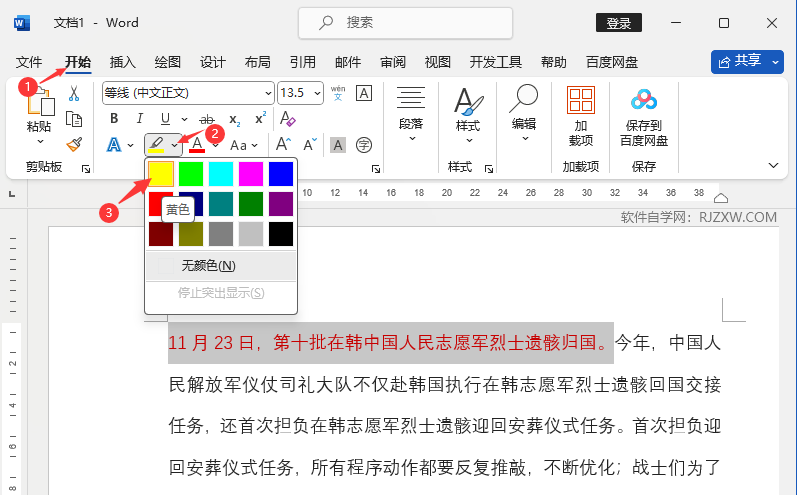
Task: Open the Underline style dropdown arrow
Action: [x=185, y=119]
